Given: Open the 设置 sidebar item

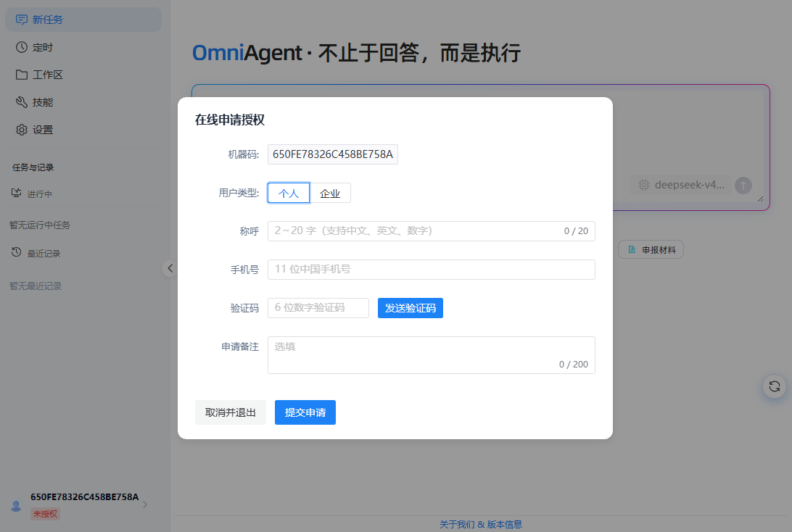Looking at the screenshot, I should [83, 130].
